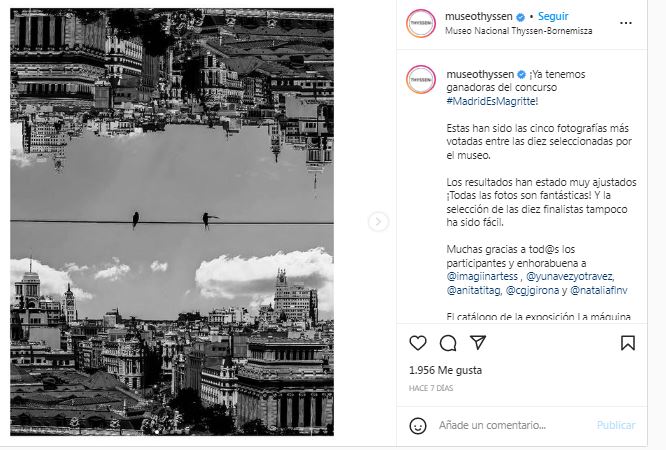View the '1.956 Me gusta' likes list

445,370
